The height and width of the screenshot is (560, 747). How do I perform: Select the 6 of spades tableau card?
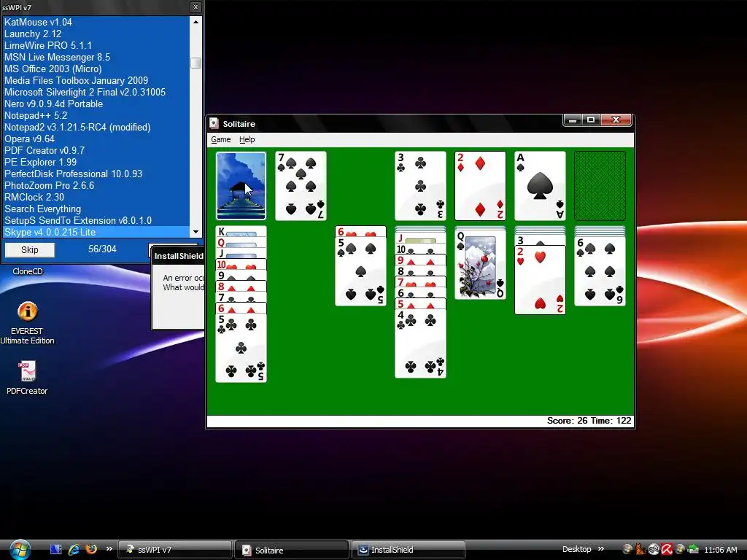[600, 271]
